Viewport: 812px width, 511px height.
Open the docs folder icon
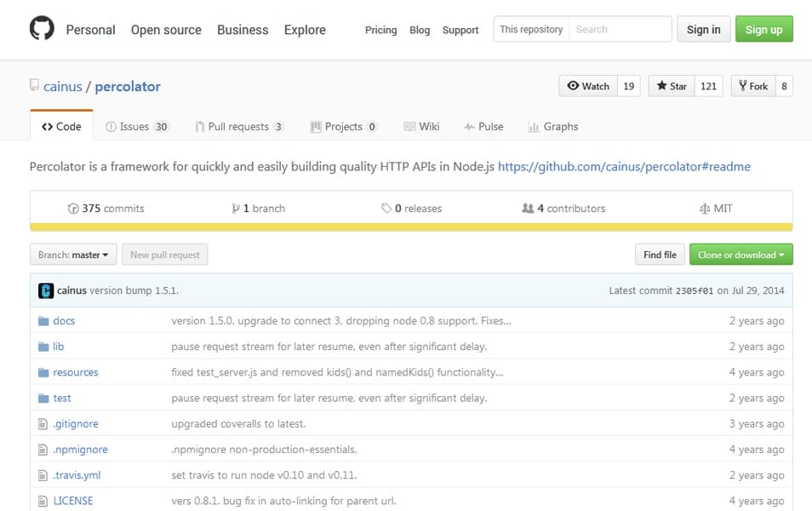[x=43, y=321]
